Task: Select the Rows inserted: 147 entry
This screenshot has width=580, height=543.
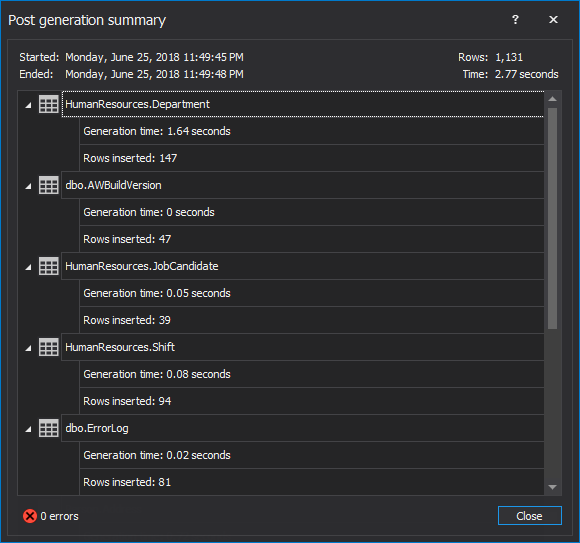Action: pyautogui.click(x=311, y=158)
